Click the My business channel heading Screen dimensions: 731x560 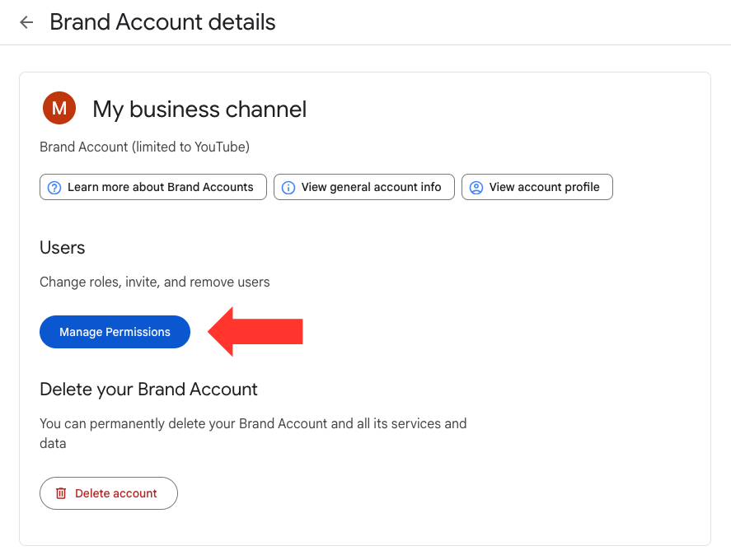(x=199, y=109)
